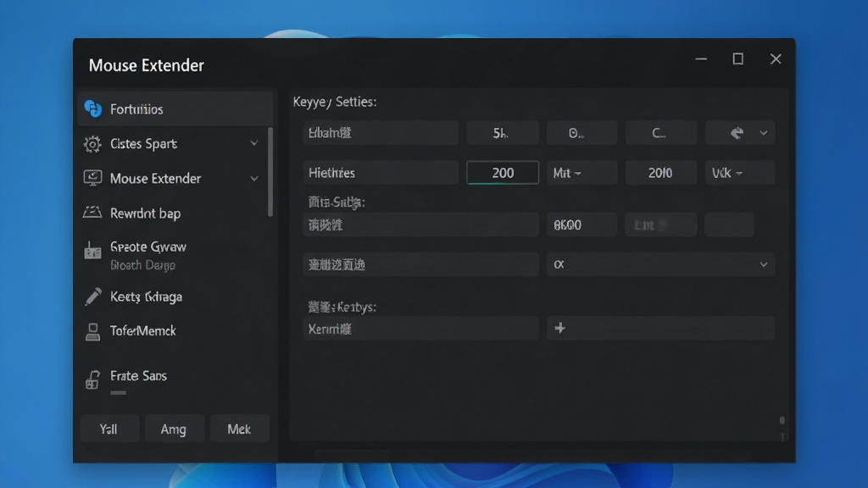The image size is (868, 488).
Task: Click the Hiethtes label field
Action: click(x=381, y=173)
